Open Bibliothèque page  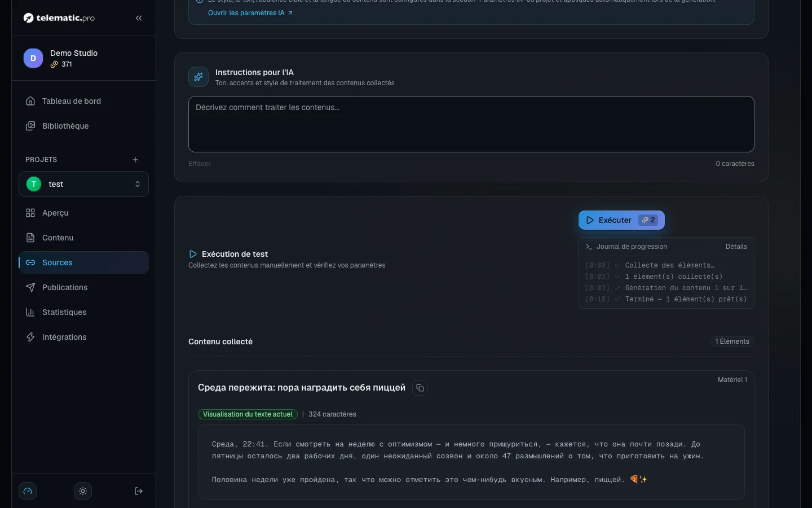(x=83, y=126)
